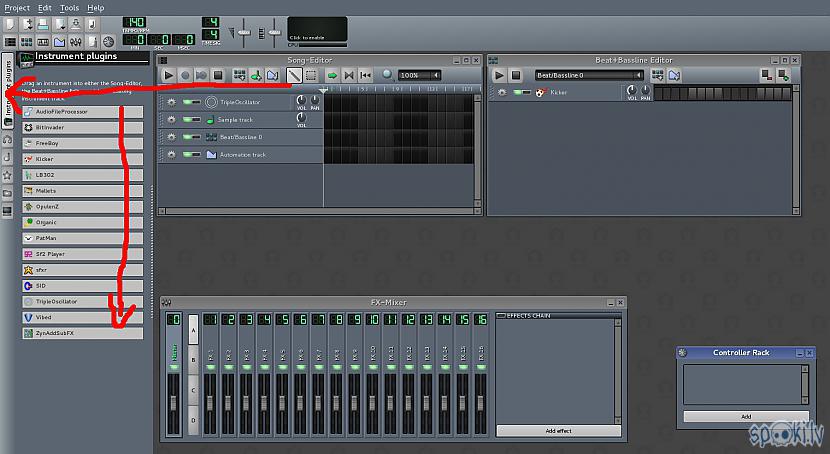Mute the Automation track
This screenshot has width=830, height=454.
pos(187,154)
